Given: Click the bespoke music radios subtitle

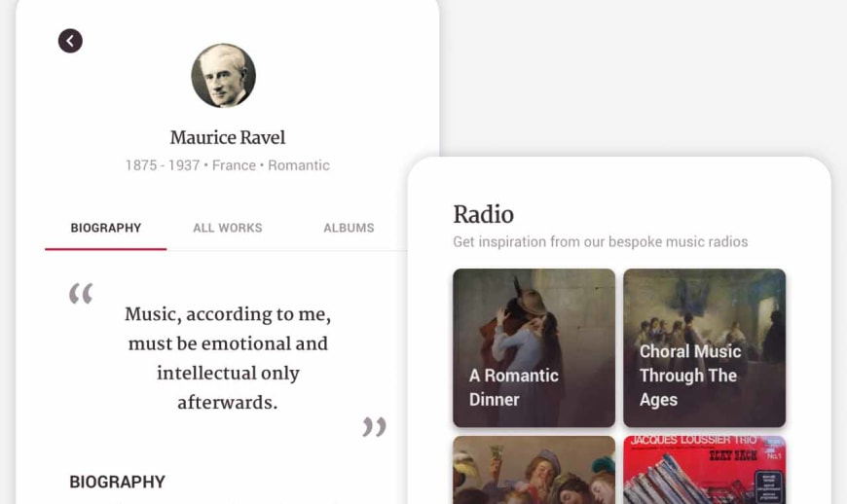Looking at the screenshot, I should click(600, 241).
